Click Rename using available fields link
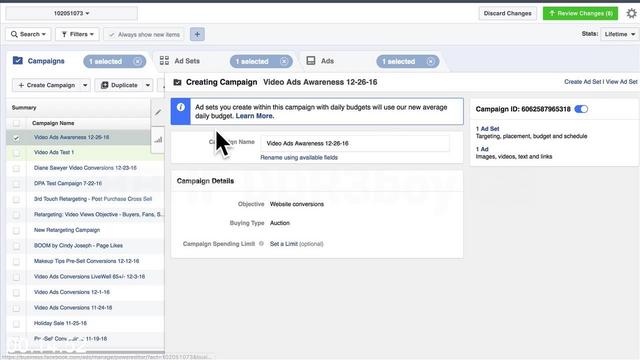 pyautogui.click(x=299, y=158)
